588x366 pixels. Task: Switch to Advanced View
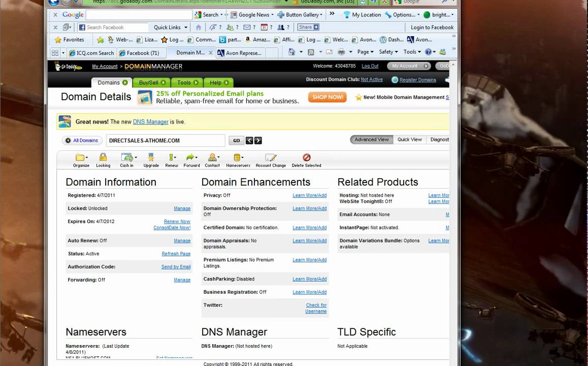[x=372, y=140]
